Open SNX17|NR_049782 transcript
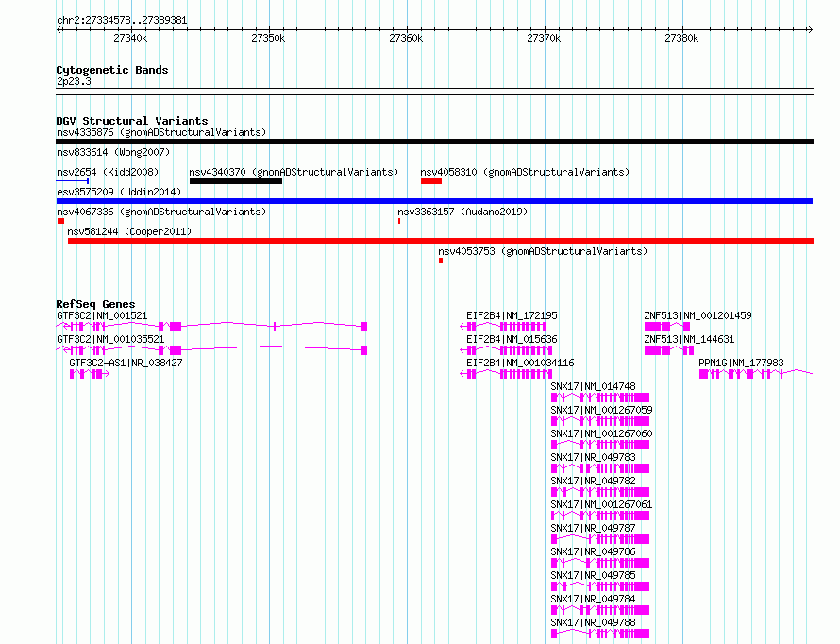 [593, 481]
